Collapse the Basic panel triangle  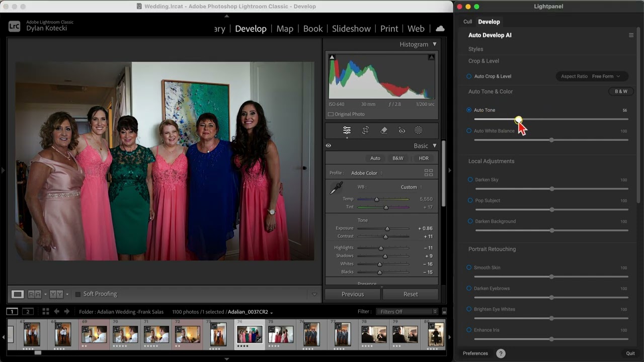(x=435, y=146)
